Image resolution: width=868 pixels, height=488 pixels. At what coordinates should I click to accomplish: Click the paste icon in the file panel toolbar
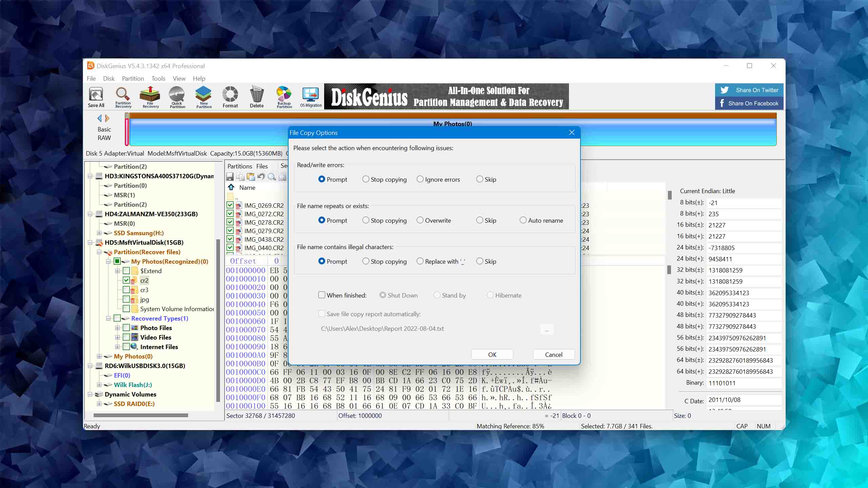[x=251, y=177]
